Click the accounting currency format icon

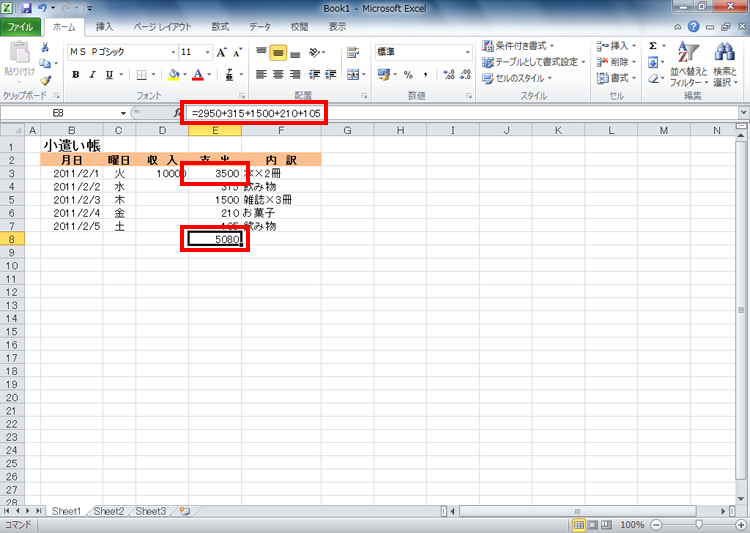(x=384, y=74)
